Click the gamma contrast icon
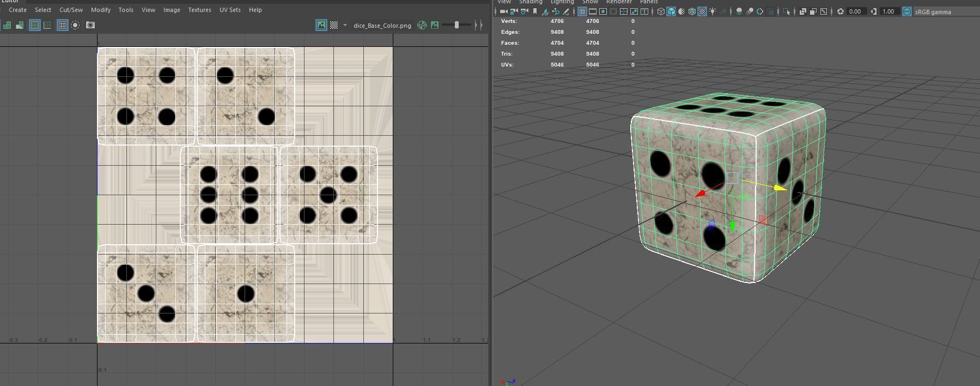Image resolution: width=980 pixels, height=386 pixels. 874,11
